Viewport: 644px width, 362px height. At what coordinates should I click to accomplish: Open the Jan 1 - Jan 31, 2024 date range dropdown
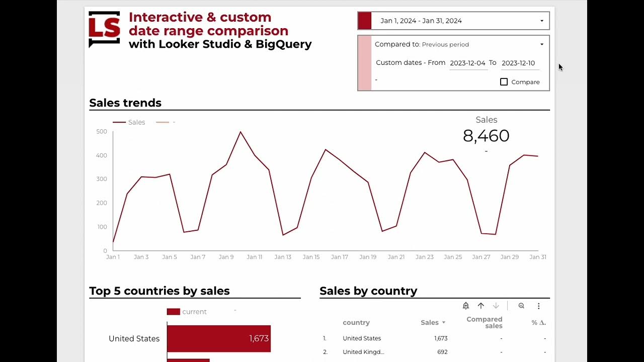click(453, 21)
